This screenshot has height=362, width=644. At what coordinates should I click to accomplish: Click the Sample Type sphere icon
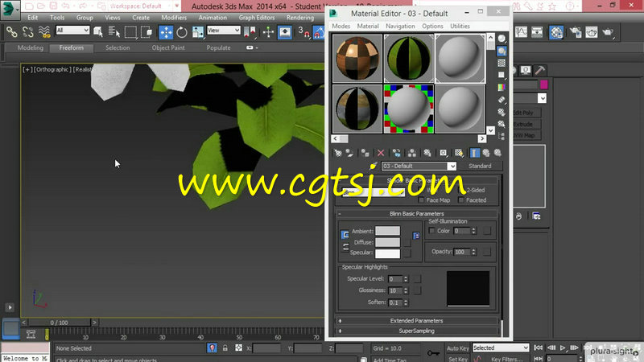coord(502,39)
